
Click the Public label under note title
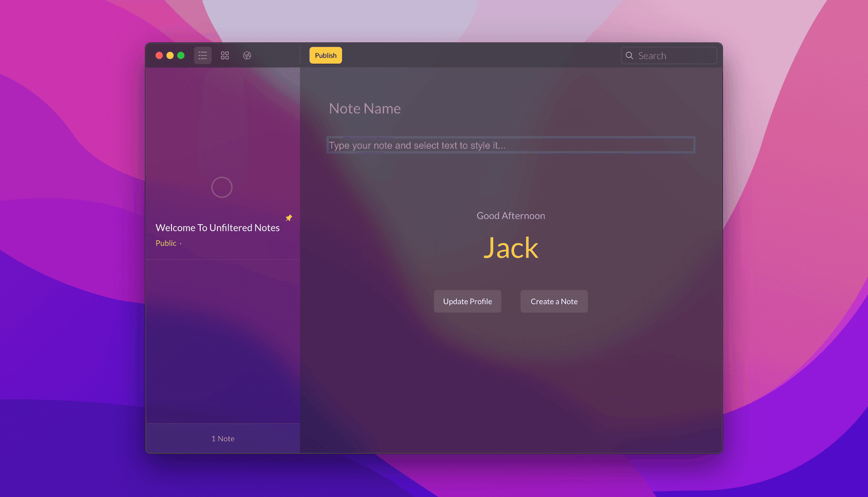point(166,243)
